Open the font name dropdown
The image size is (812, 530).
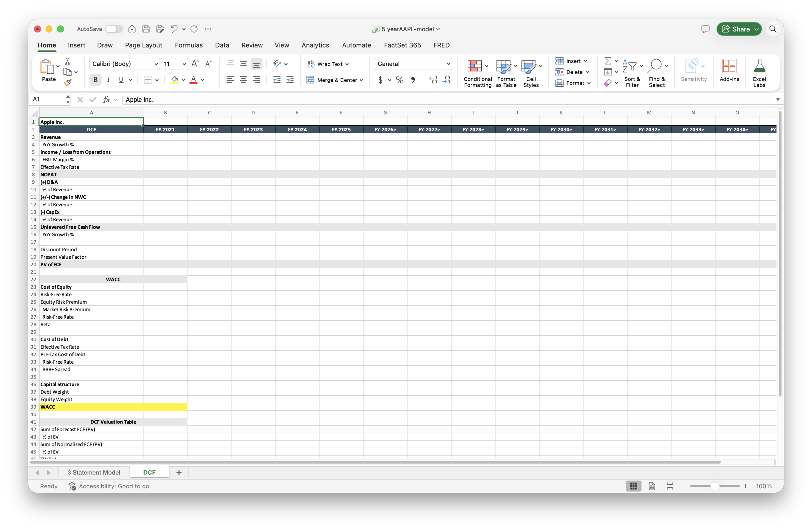pos(156,64)
